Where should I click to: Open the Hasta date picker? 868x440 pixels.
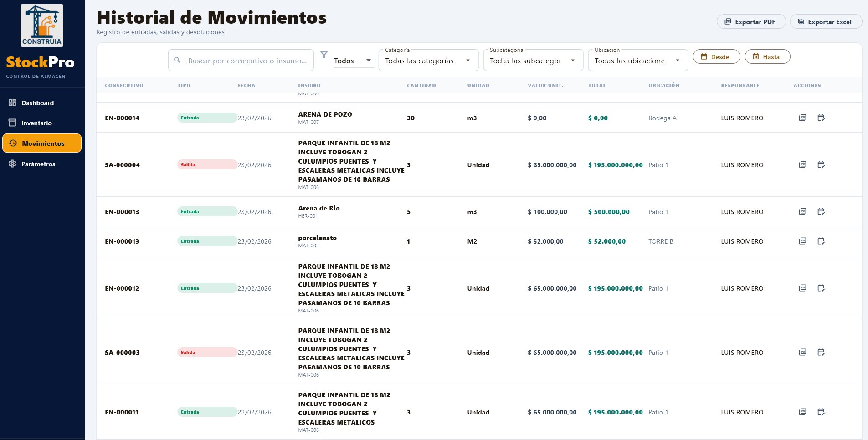pyautogui.click(x=767, y=56)
